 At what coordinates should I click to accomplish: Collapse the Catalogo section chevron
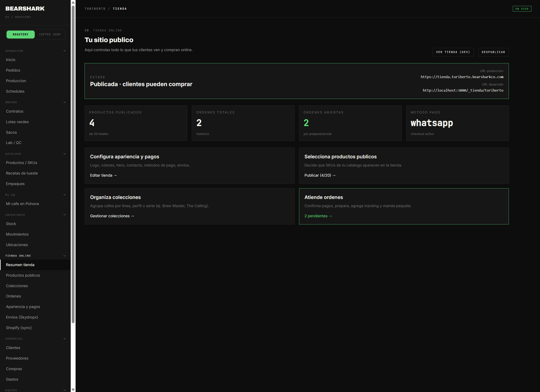click(x=65, y=154)
